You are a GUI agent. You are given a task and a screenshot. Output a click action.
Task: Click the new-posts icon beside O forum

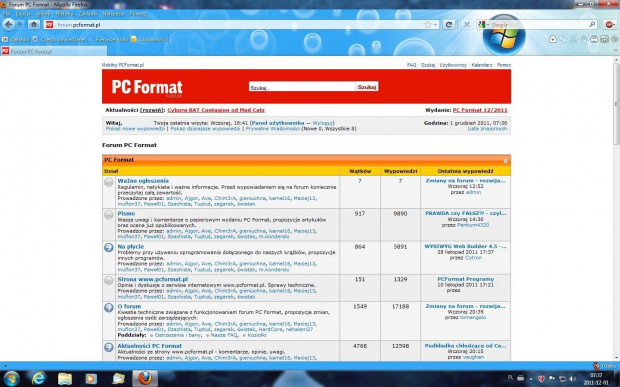tap(109, 308)
